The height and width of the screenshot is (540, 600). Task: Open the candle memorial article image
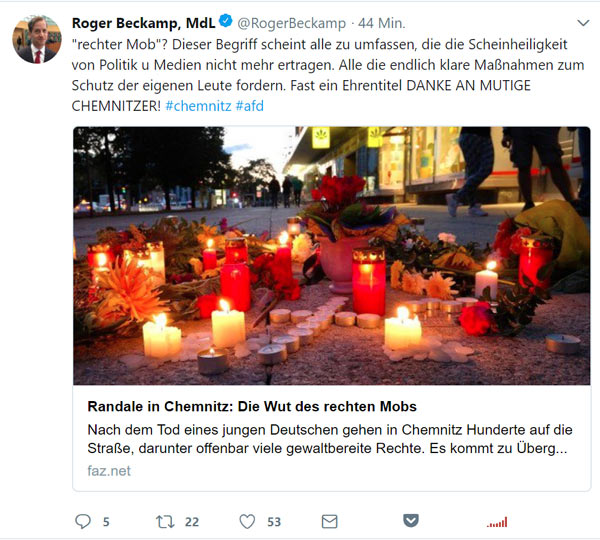coord(332,256)
